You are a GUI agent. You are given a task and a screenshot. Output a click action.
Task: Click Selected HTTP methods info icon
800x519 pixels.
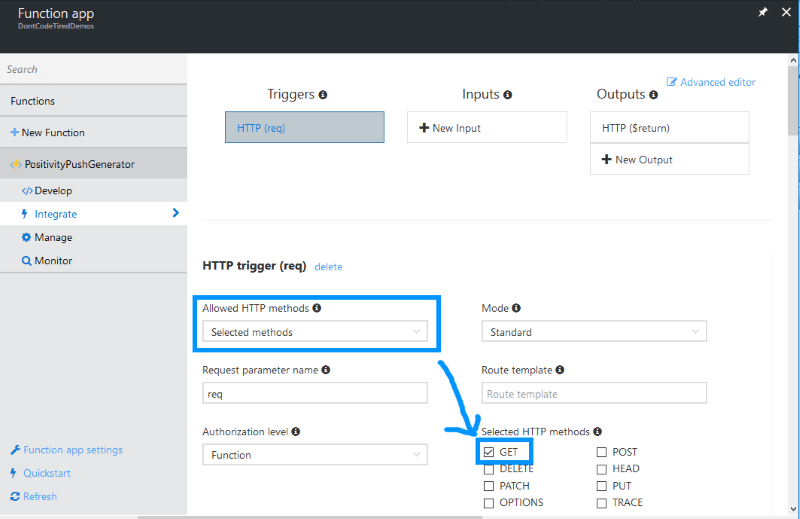[597, 431]
